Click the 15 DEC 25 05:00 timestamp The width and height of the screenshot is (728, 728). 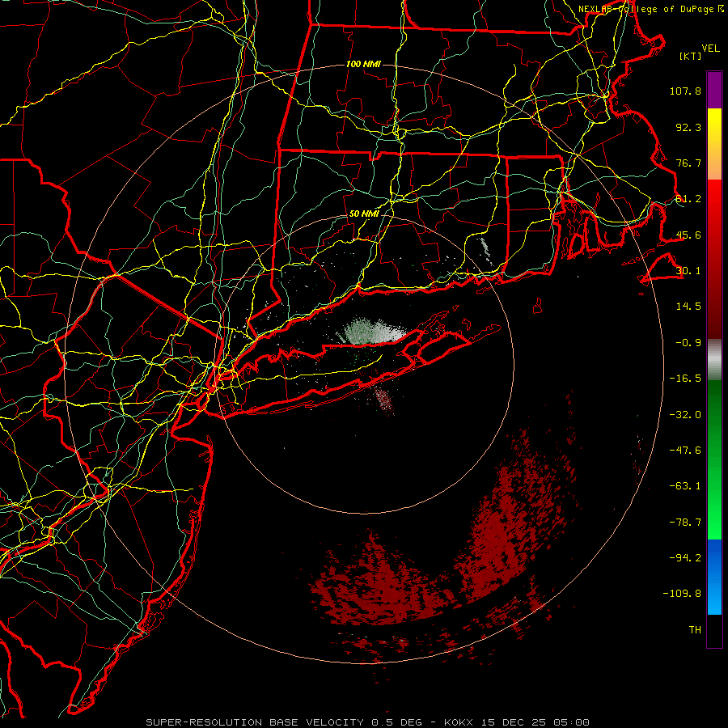click(535, 722)
